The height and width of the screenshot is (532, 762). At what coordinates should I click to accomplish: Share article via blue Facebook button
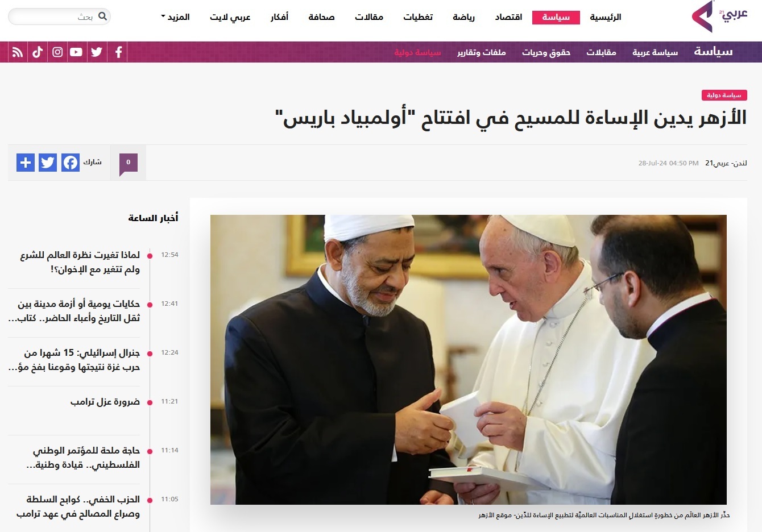click(x=71, y=163)
